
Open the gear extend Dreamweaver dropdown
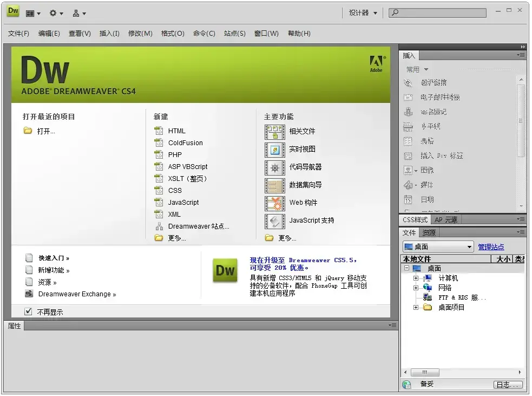pyautogui.click(x=56, y=13)
